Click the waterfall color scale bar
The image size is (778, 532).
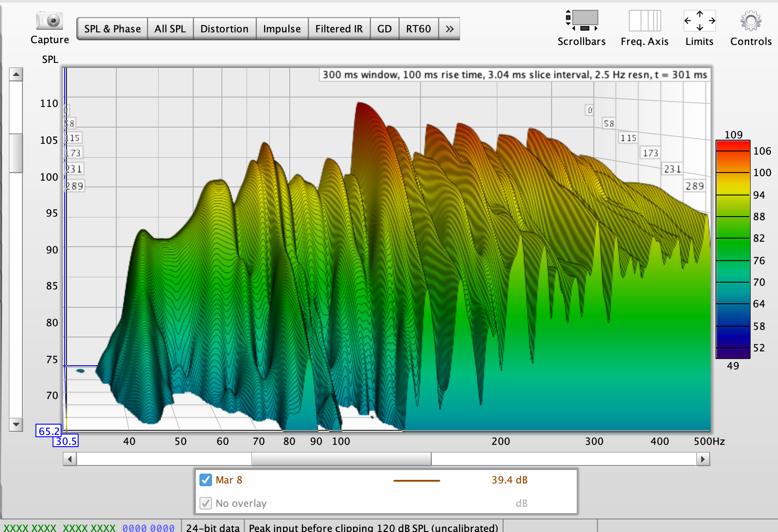(x=733, y=250)
